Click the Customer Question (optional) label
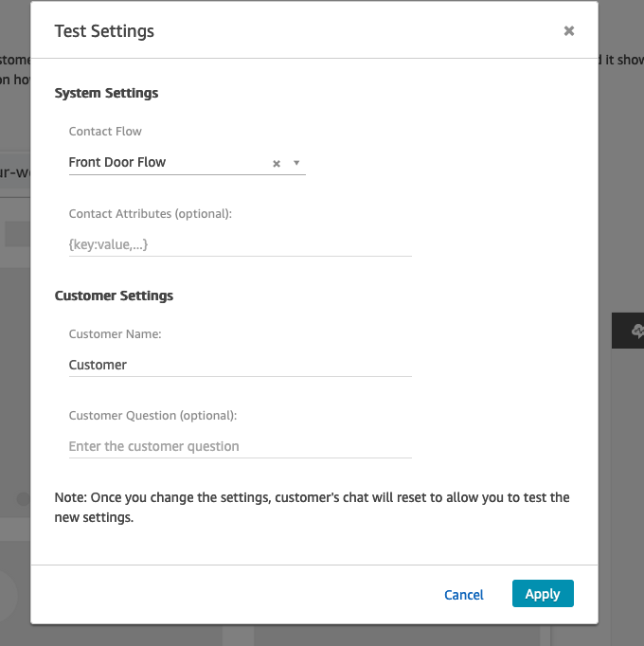This screenshot has height=646, width=644. pos(152,415)
